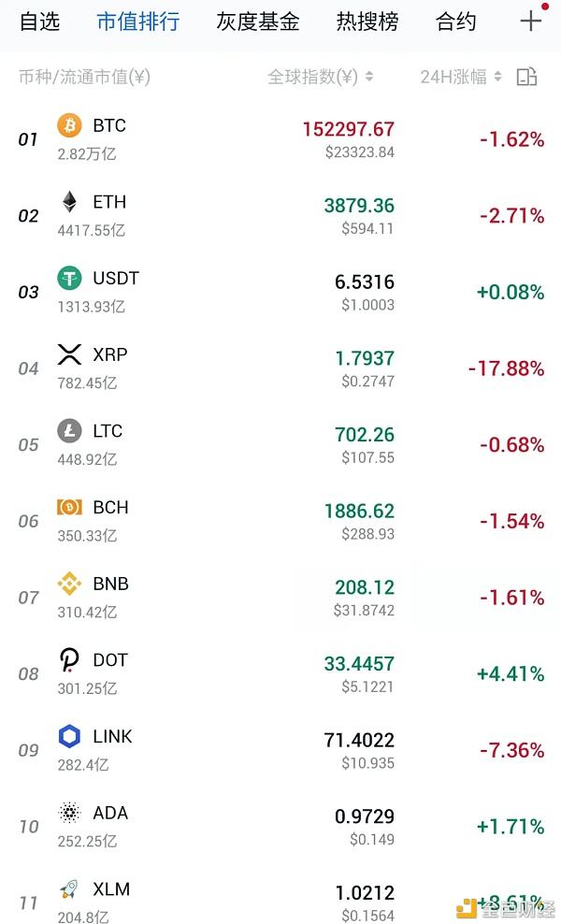
Task: Open the Tether USDT coin icon
Action: (x=69, y=278)
